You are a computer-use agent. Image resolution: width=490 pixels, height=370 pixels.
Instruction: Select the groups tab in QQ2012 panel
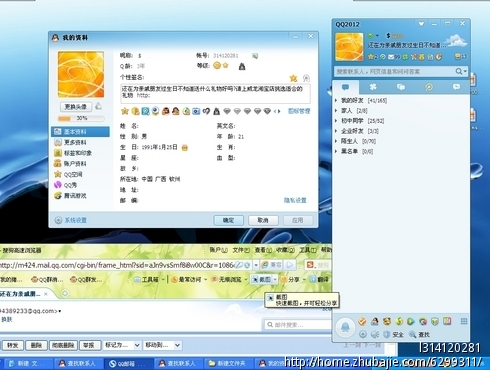click(401, 87)
